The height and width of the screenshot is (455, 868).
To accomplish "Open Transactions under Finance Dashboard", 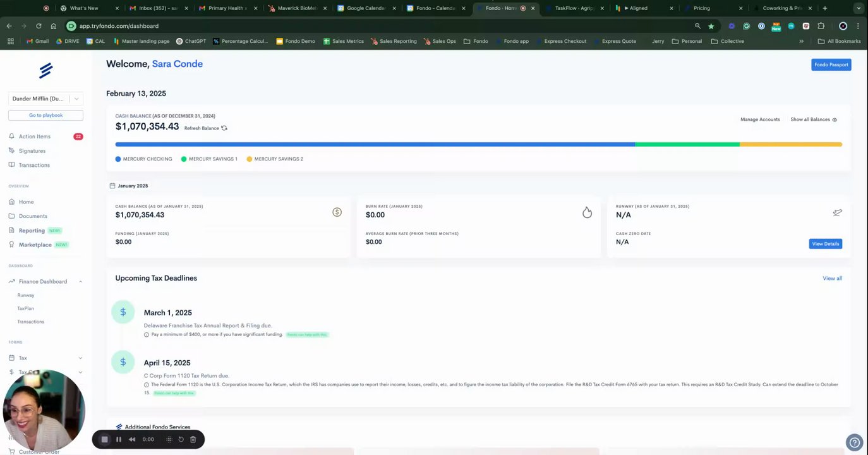I will pyautogui.click(x=30, y=322).
